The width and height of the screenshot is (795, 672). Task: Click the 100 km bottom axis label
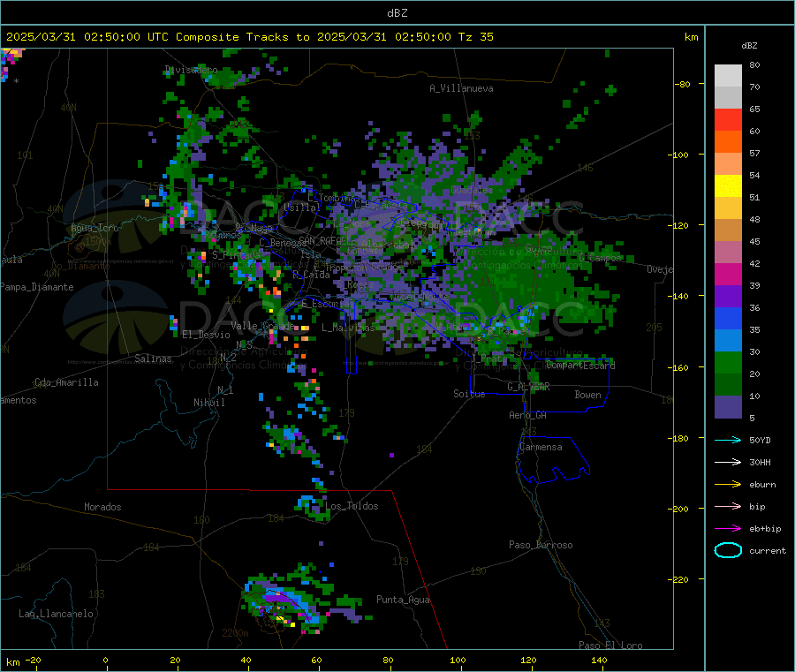pos(458,660)
